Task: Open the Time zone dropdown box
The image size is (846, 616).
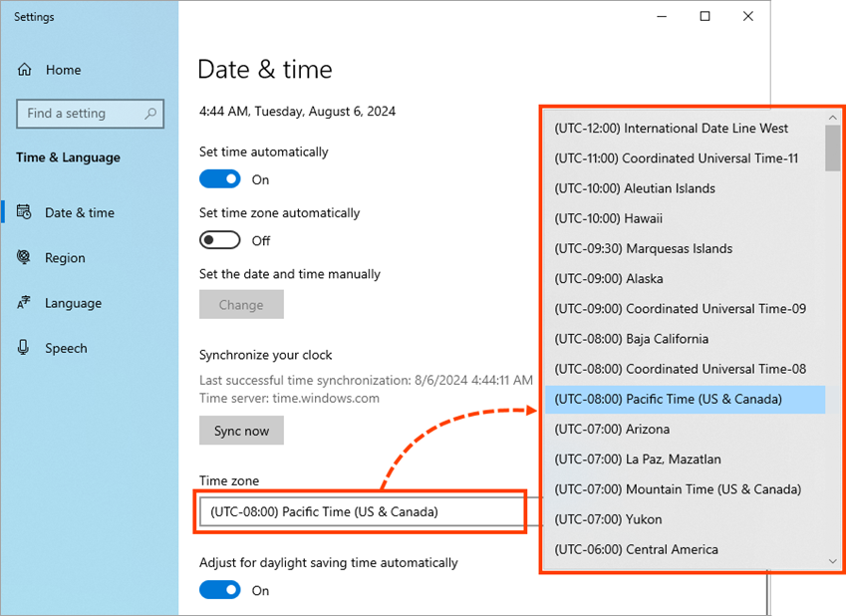Action: [361, 511]
